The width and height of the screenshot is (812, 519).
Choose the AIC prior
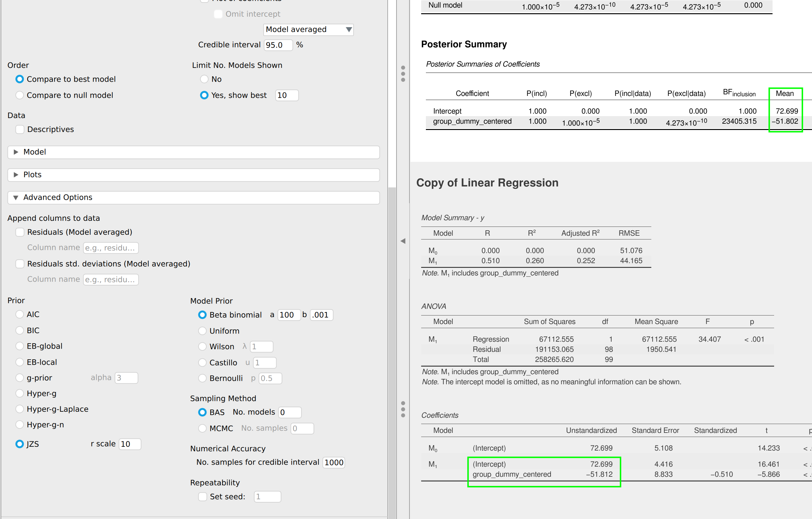[20, 315]
